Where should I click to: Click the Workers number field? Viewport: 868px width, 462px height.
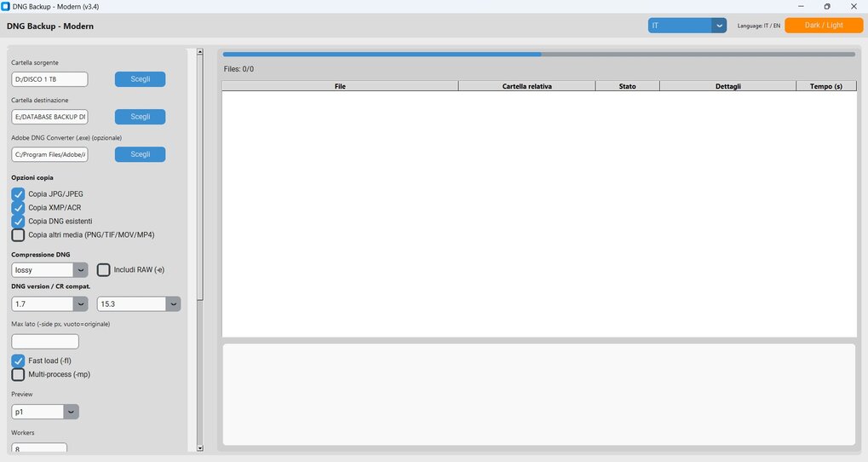pos(38,448)
